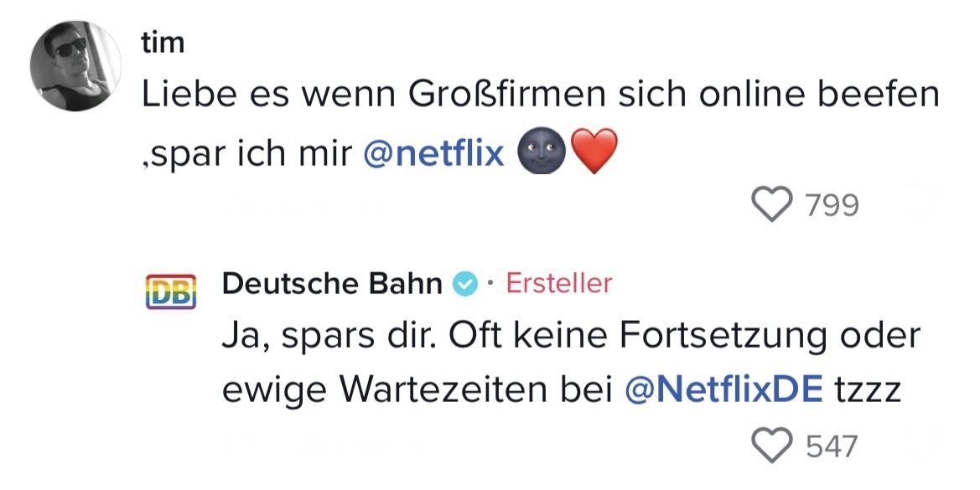Image resolution: width=980 pixels, height=490 pixels.
Task: Click the pink Ersteller creator label
Action: pos(559,285)
